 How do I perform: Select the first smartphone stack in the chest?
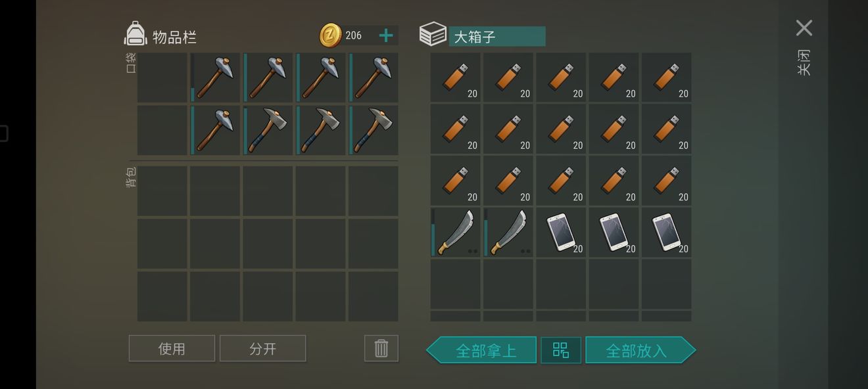click(x=561, y=232)
